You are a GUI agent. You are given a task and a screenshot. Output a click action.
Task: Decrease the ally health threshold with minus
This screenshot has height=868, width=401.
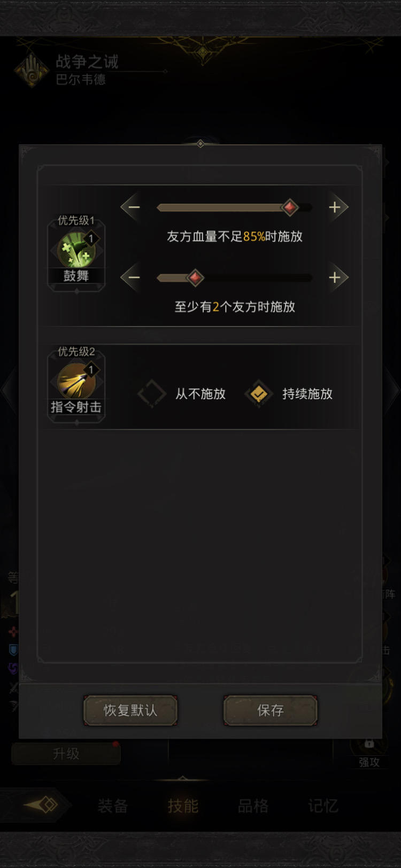tap(134, 207)
